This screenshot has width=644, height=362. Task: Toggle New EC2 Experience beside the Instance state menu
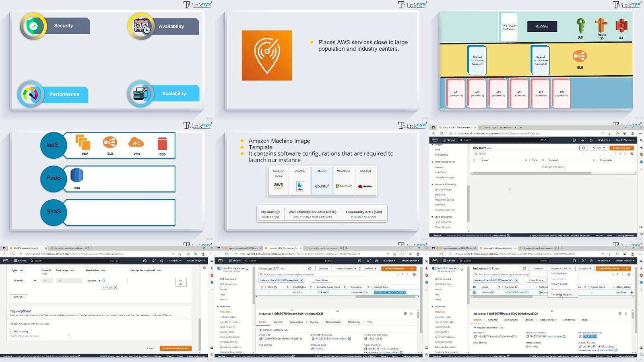[x=434, y=268]
